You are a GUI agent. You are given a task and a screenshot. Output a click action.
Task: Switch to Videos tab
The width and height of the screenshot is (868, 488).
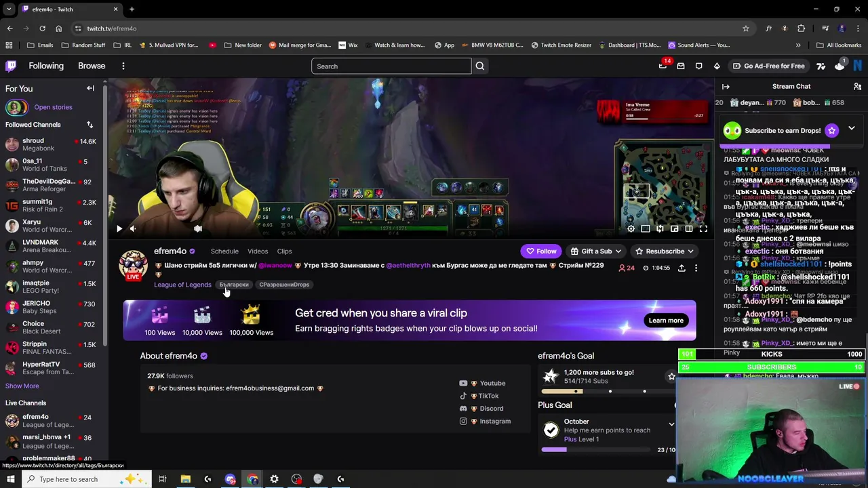point(258,251)
